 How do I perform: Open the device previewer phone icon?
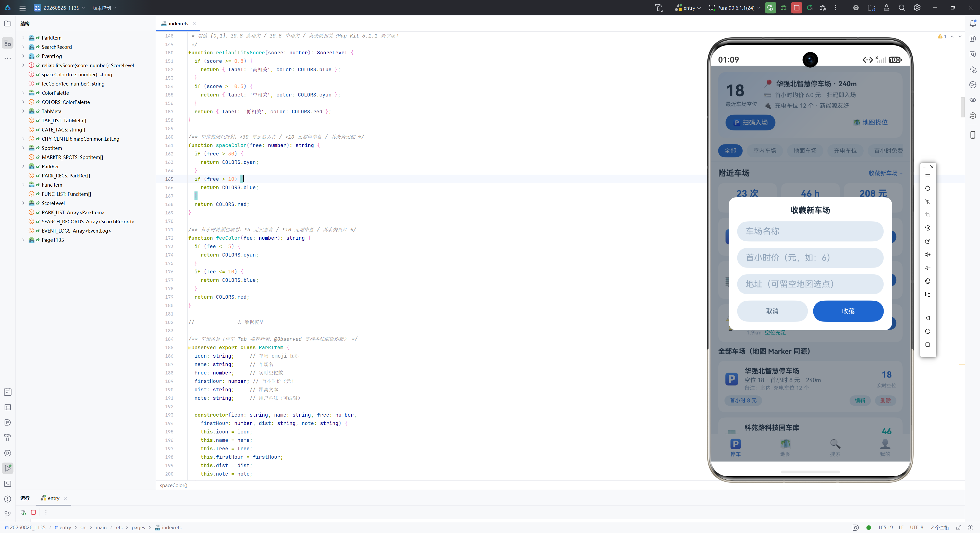pos(973,135)
